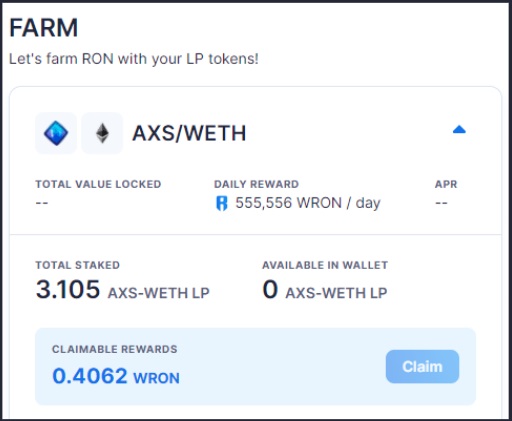
Task: Click the APR label
Action: point(446,184)
